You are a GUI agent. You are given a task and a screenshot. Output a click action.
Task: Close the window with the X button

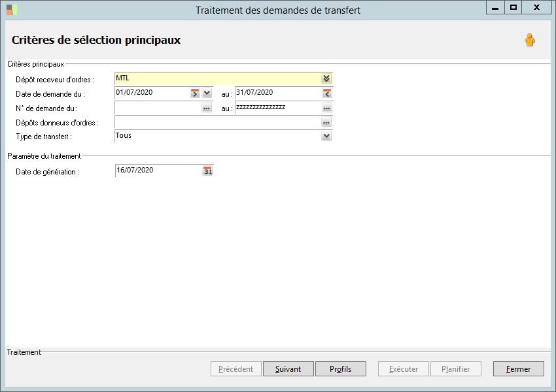536,7
